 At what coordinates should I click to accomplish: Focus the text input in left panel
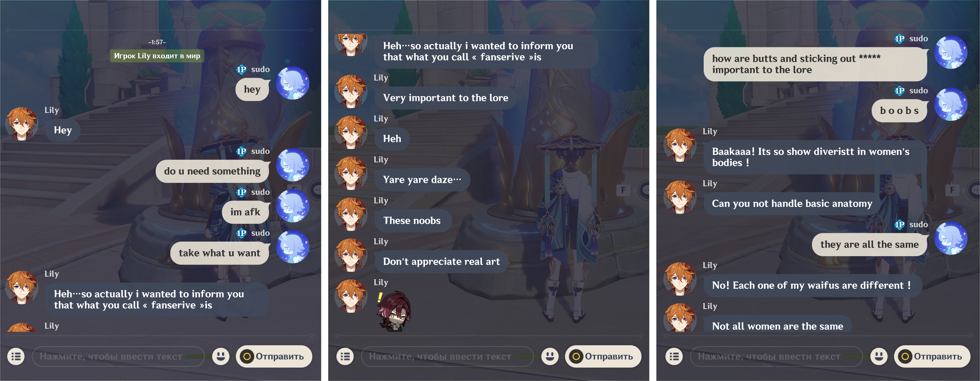click(x=118, y=356)
